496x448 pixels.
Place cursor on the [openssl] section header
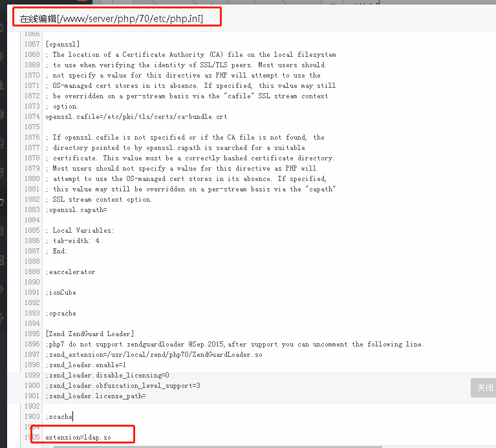(63, 44)
